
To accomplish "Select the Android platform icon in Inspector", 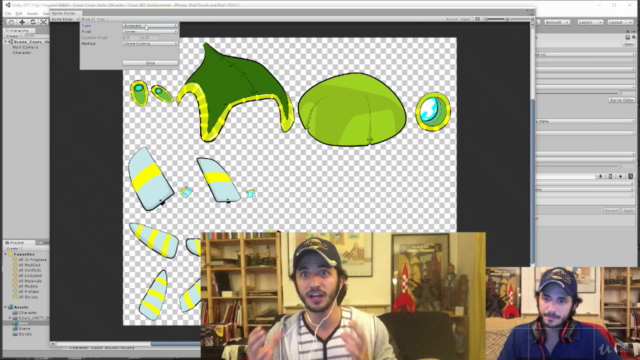I will tap(620, 176).
